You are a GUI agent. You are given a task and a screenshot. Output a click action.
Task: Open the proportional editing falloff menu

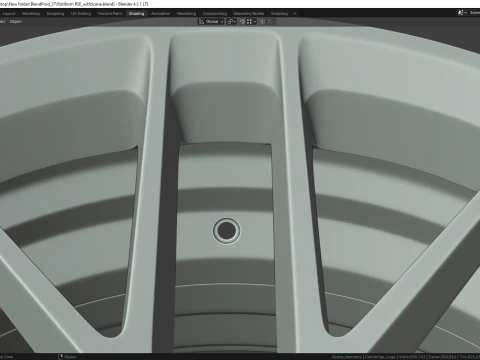point(270,22)
